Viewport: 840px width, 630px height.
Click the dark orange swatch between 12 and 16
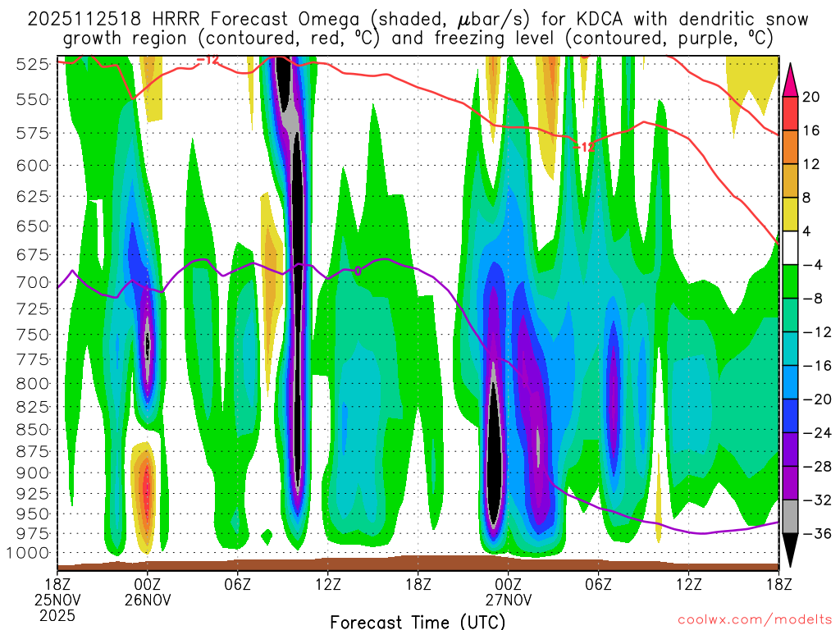pos(790,147)
